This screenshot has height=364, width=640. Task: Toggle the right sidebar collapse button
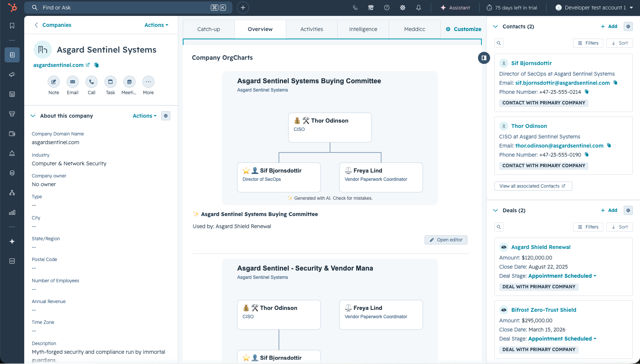pyautogui.click(x=484, y=58)
